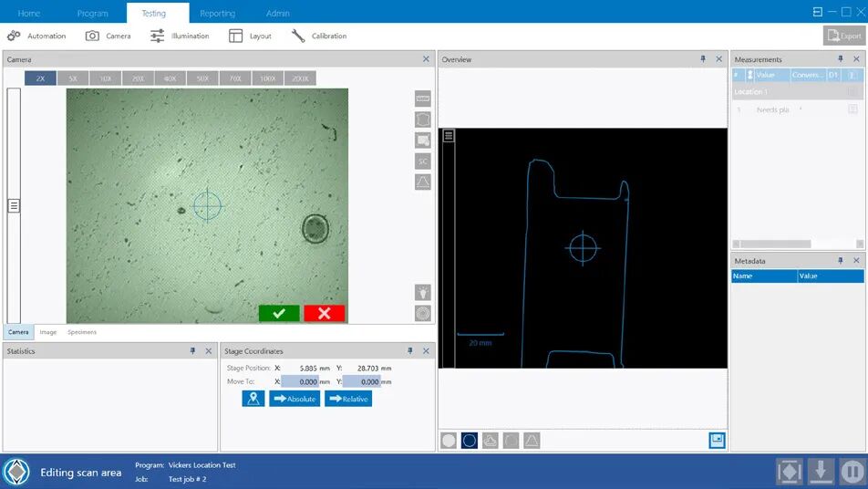
Task: Open the Illumination controls in the ribbon
Action: [180, 36]
